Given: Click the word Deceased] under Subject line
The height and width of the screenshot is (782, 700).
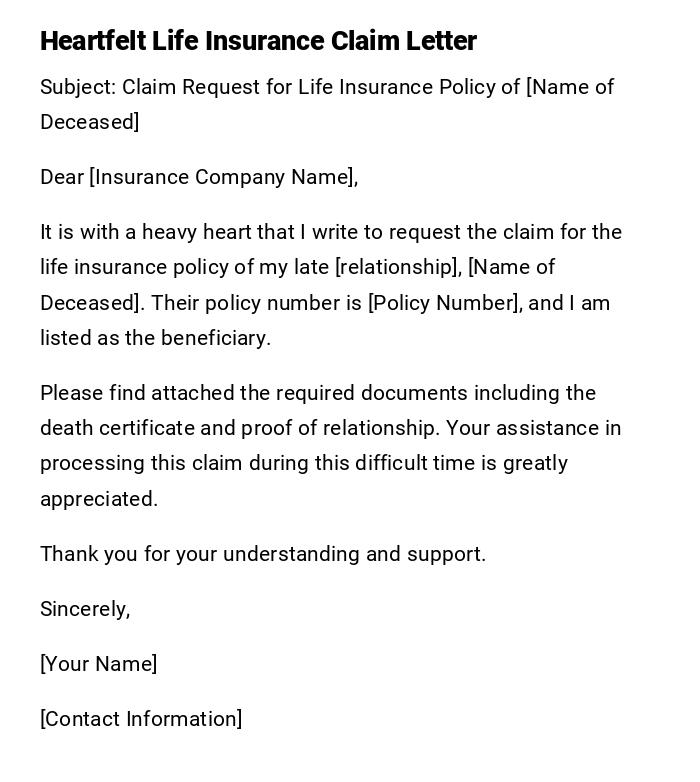Looking at the screenshot, I should click(89, 122).
